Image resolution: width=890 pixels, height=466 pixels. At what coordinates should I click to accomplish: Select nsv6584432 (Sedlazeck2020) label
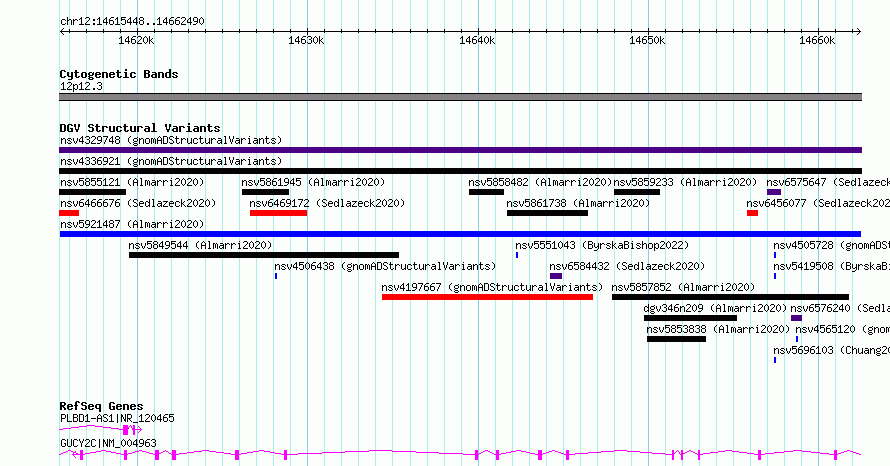point(627,266)
